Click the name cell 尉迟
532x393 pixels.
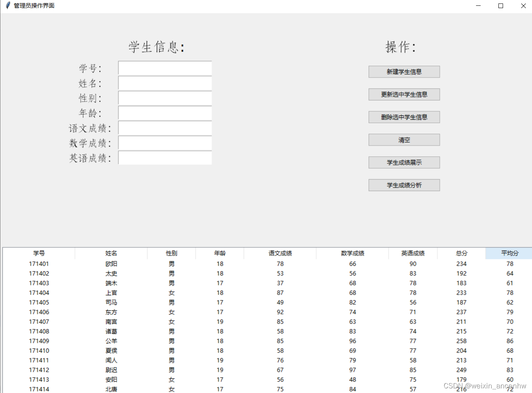coord(111,370)
